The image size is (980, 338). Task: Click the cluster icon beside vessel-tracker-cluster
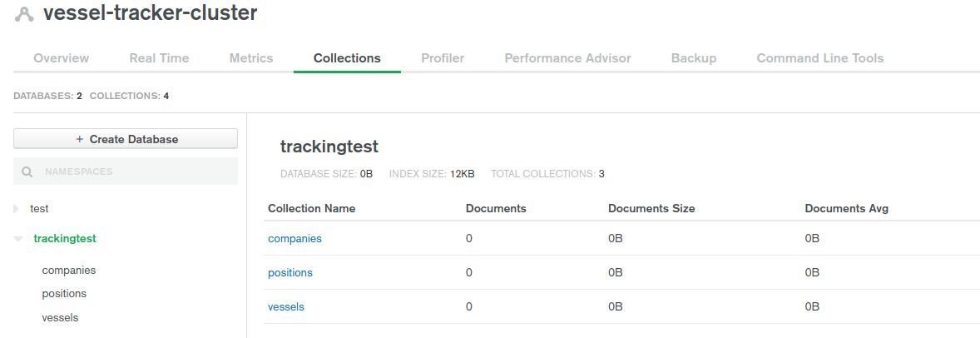pos(24,15)
